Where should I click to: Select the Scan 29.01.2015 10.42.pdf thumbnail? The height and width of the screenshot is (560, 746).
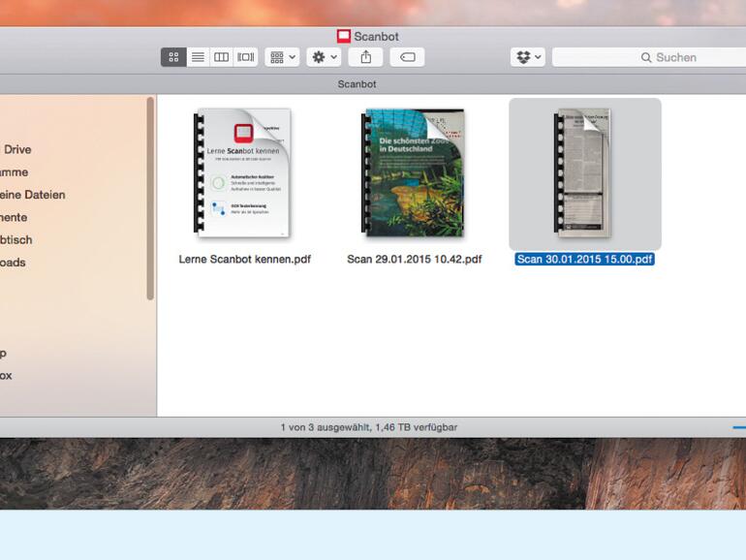tap(413, 172)
